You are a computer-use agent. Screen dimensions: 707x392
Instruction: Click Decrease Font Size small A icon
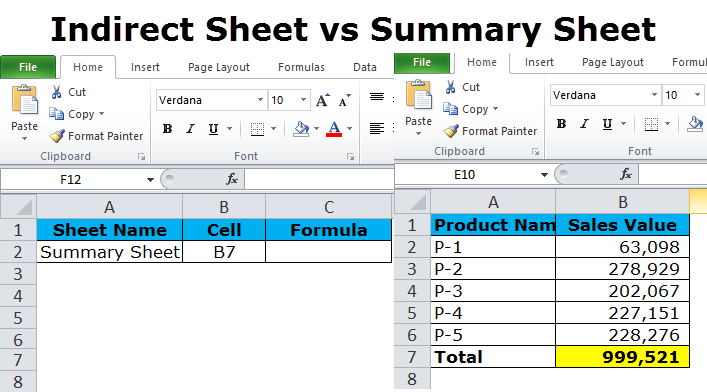(344, 100)
